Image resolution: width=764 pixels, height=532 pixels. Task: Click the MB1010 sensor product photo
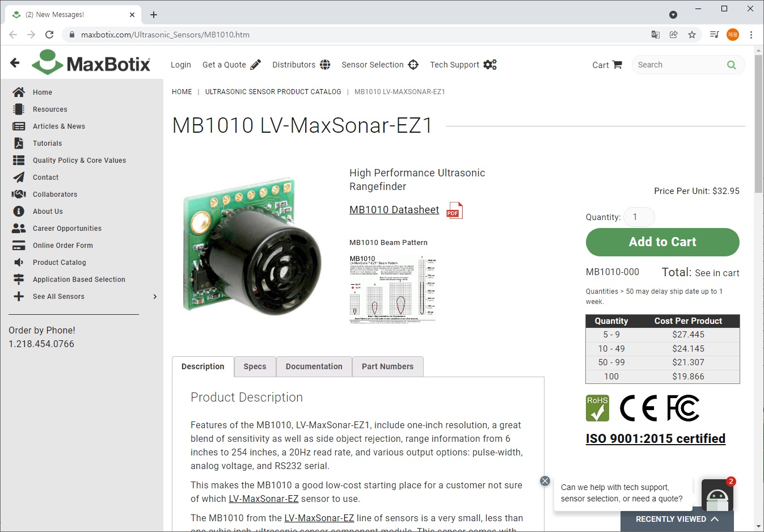pyautogui.click(x=252, y=246)
